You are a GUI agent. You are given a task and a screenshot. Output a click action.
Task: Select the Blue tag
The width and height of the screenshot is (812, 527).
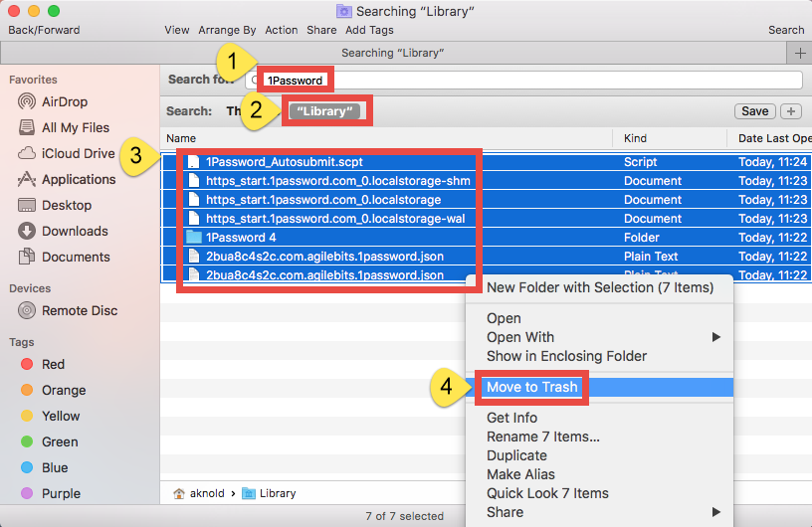(x=44, y=468)
